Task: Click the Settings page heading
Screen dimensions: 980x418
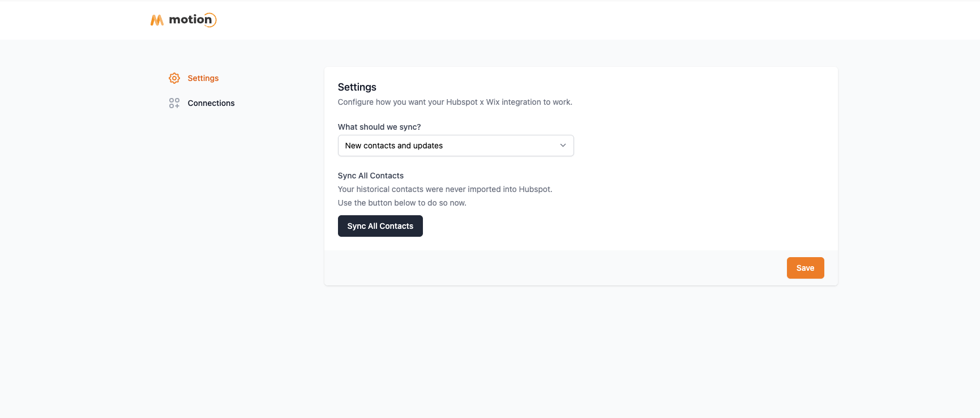Action: (357, 87)
